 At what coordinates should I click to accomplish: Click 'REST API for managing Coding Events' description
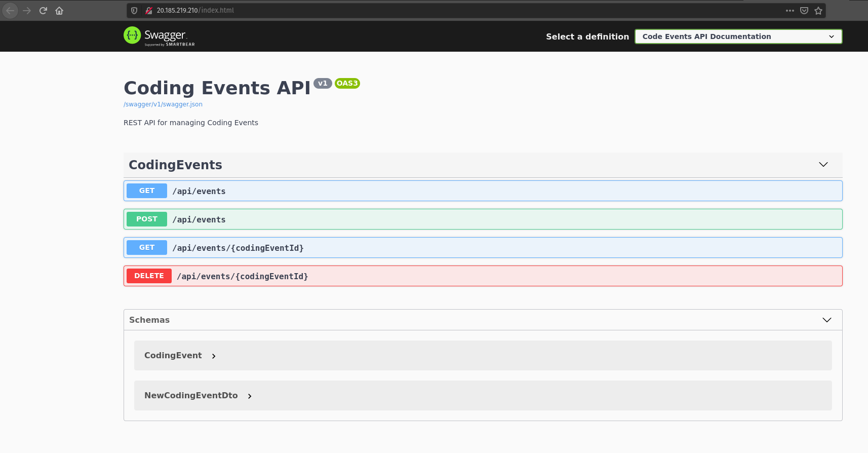pos(191,123)
